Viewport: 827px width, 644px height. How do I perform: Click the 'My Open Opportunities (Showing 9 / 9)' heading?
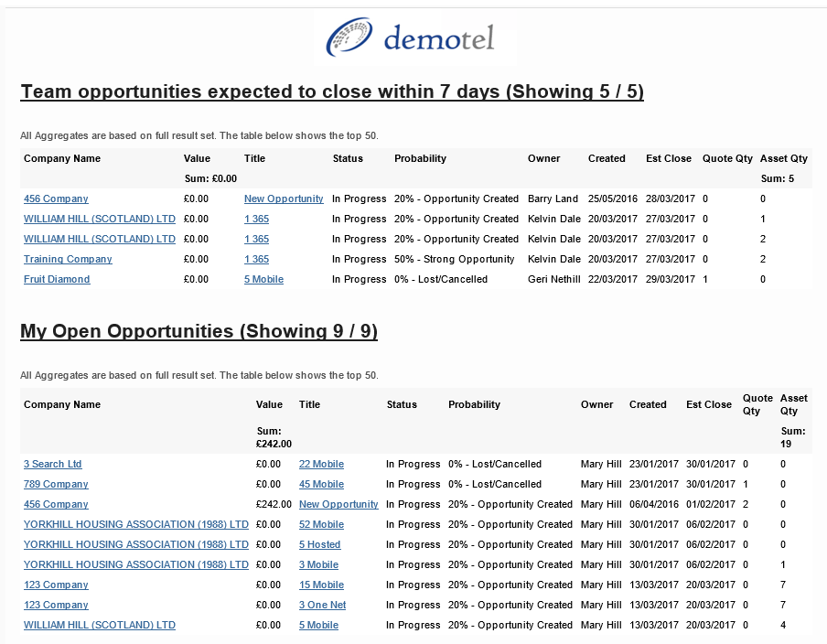pos(199,331)
